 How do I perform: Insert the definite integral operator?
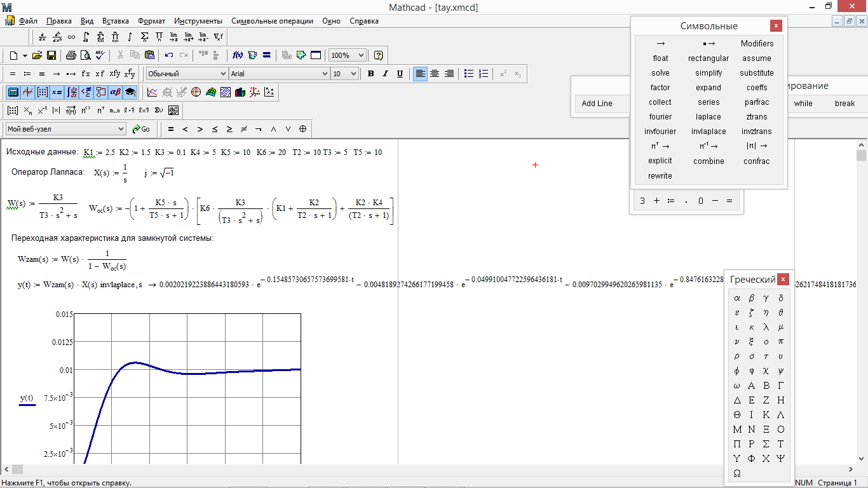tap(85, 37)
